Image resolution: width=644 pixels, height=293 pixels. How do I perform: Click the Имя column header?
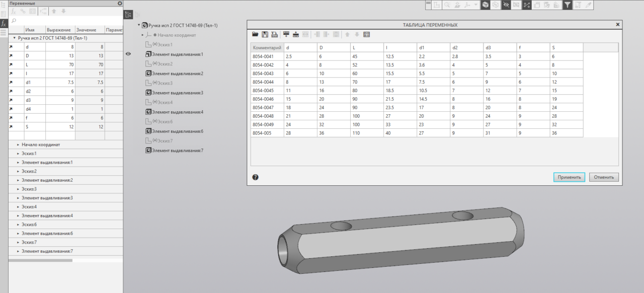coord(35,30)
